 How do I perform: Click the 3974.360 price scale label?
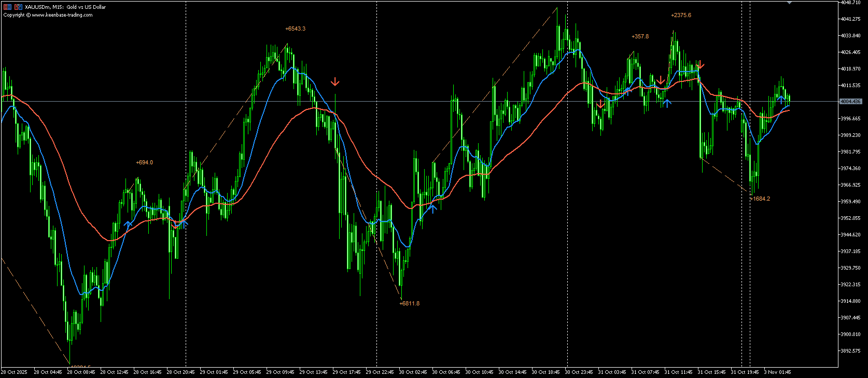click(x=850, y=169)
